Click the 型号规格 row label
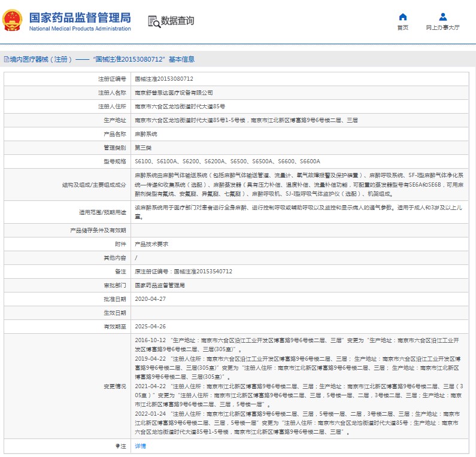The height and width of the screenshot is (457, 476). click(x=115, y=162)
